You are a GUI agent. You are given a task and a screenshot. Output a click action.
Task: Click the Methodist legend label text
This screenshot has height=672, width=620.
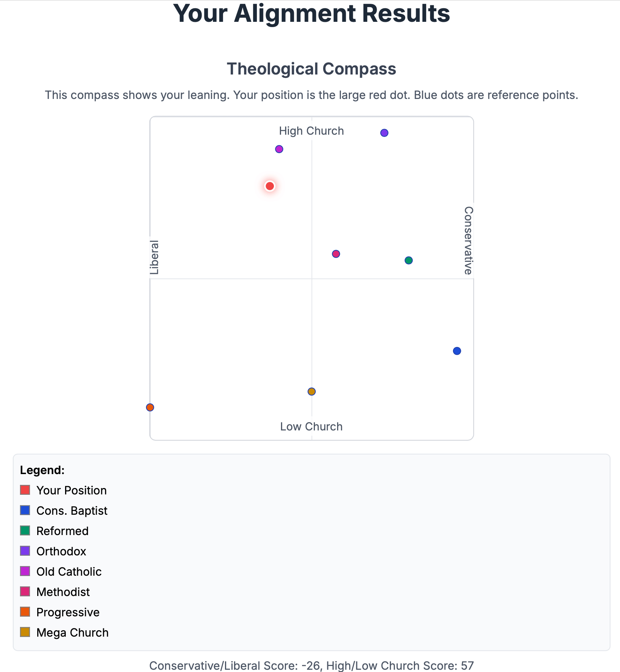point(63,592)
